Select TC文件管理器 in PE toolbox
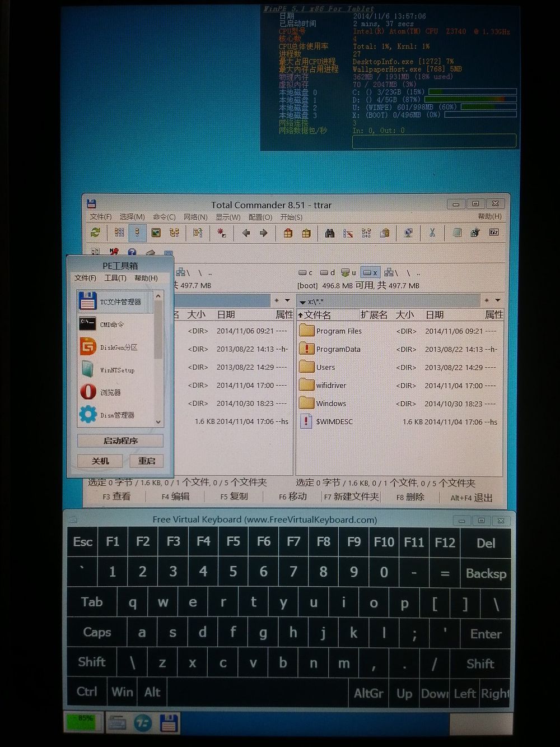This screenshot has width=560, height=747. 115,301
